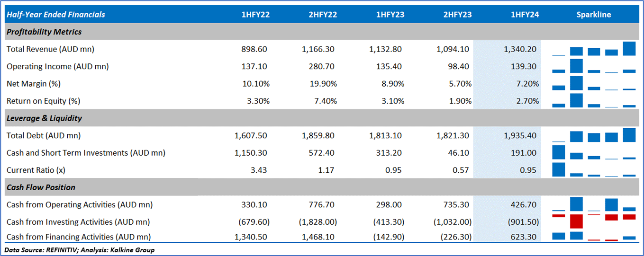
Task: Click the 1HFY24 Total Revenue value 1,340.20
Action: click(521, 49)
